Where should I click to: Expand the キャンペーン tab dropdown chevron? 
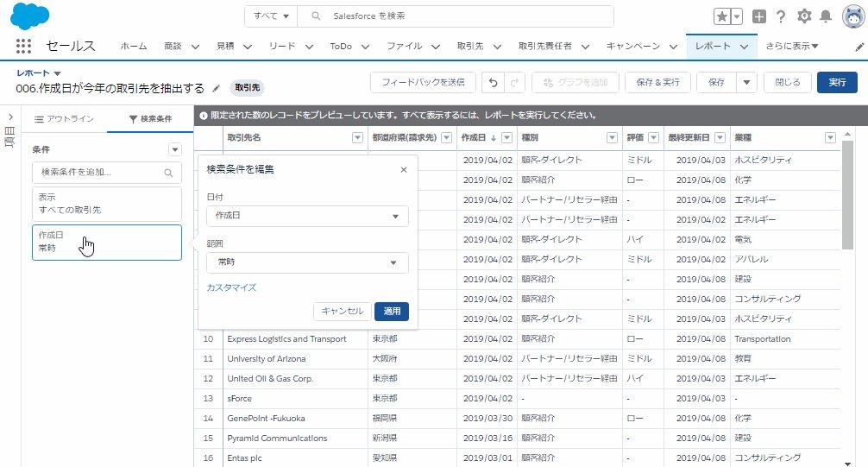pyautogui.click(x=673, y=47)
